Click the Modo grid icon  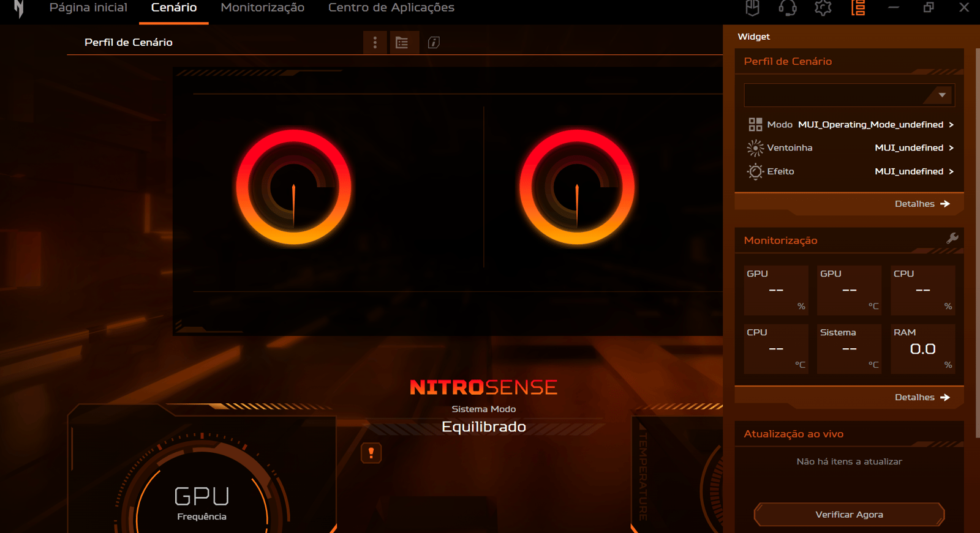click(755, 124)
